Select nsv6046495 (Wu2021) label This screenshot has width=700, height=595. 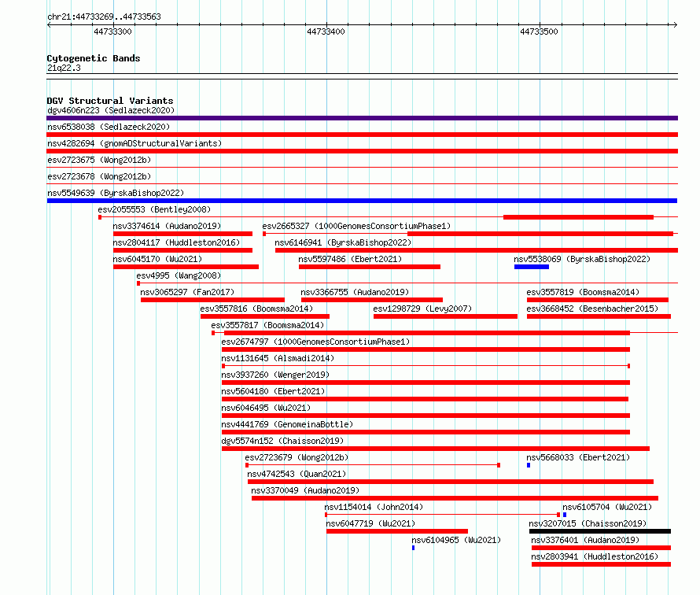[x=266, y=408]
